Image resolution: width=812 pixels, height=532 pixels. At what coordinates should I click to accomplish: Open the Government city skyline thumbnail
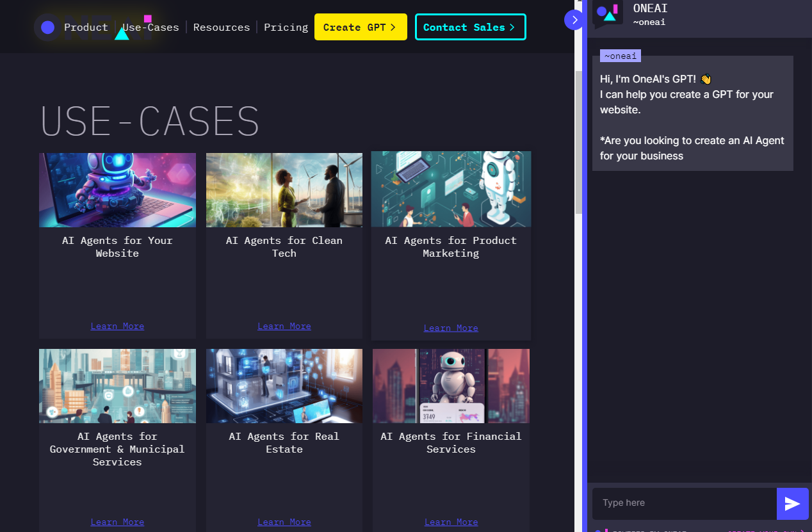[117, 386]
